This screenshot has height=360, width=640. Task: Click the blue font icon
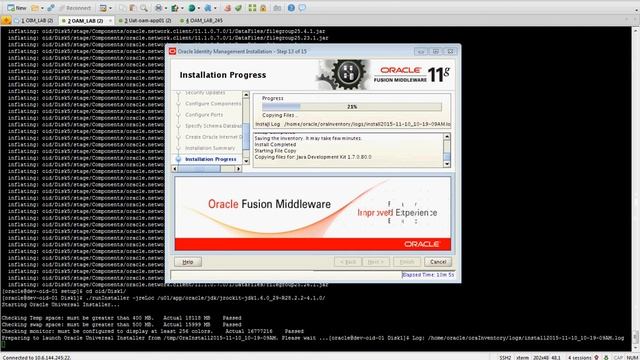(208, 8)
